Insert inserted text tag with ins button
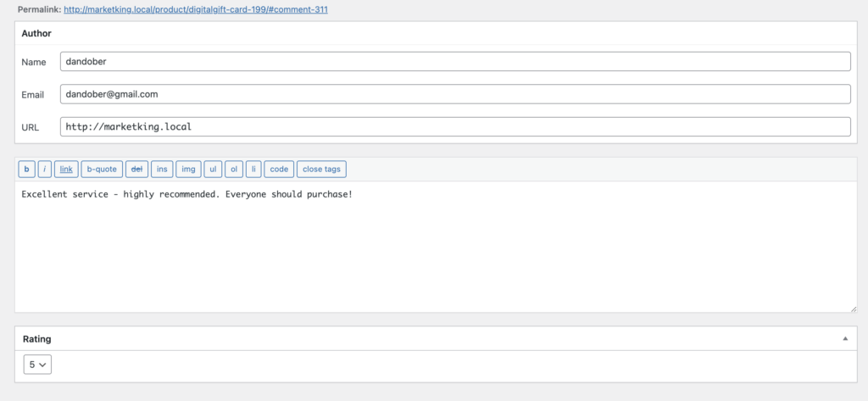The width and height of the screenshot is (868, 401). point(162,169)
